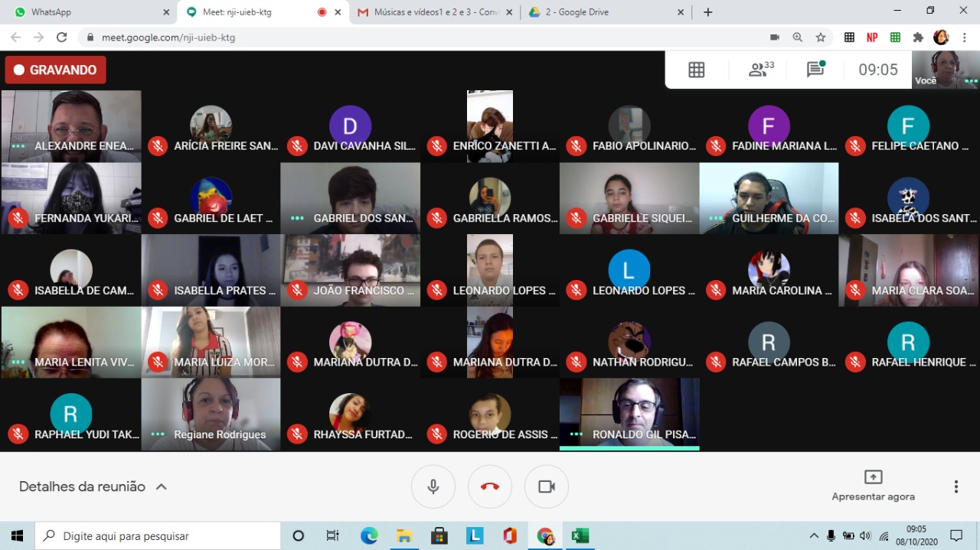Image resolution: width=980 pixels, height=550 pixels.
Task: Click Fadine Mariana's purple F avatar
Action: tap(769, 126)
